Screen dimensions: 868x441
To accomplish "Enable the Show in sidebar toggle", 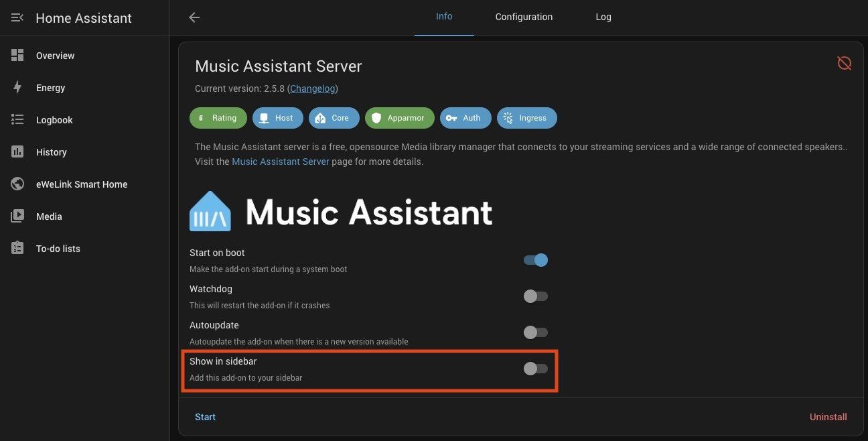I will point(536,369).
